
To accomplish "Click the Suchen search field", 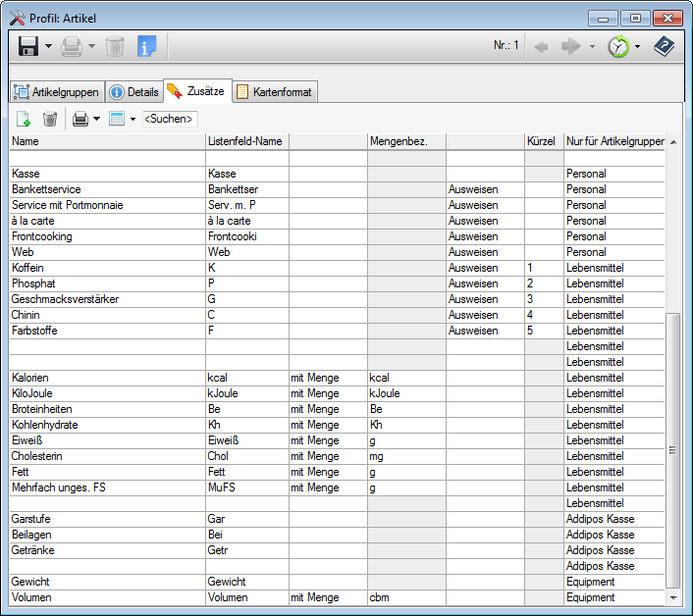I will point(170,119).
